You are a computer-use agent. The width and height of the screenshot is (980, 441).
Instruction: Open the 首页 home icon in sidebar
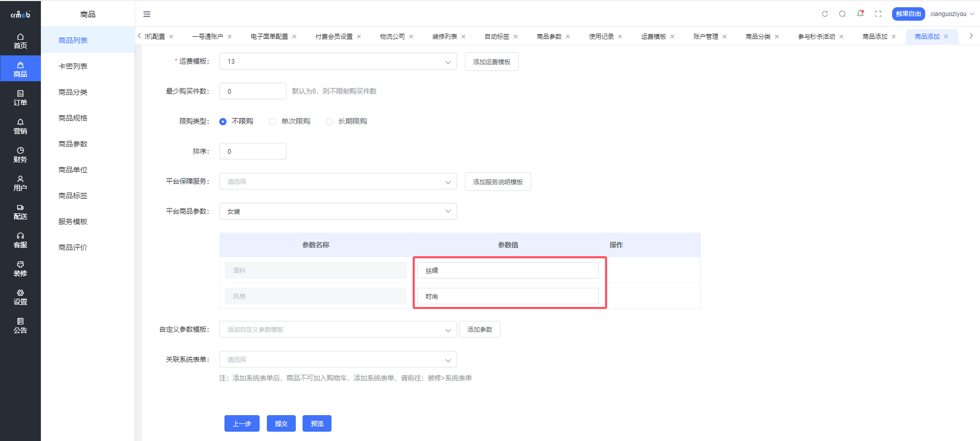(x=20, y=41)
